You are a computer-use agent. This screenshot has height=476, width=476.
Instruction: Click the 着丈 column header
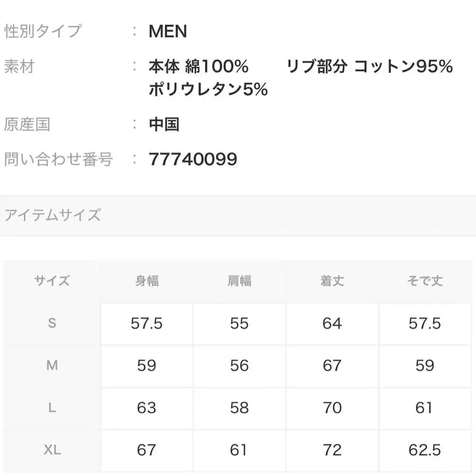332,281
